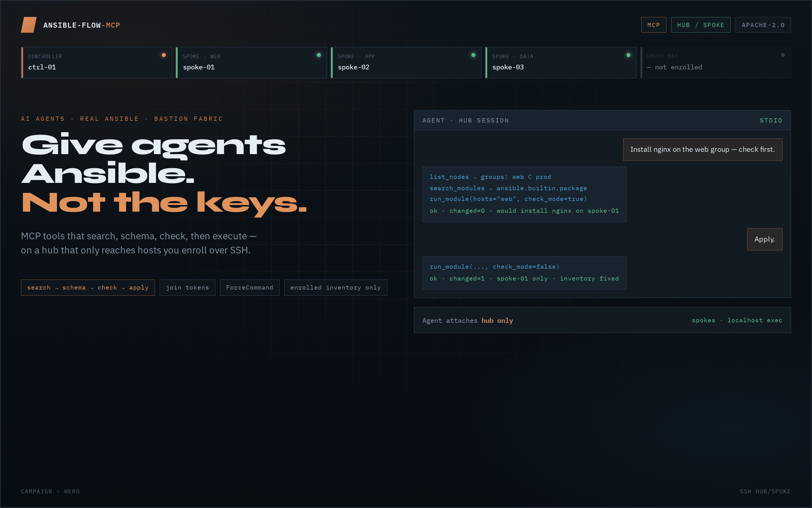Screen dimensions: 812x508
Task: Click the search → schema → check → apply chip
Action: (x=88, y=288)
